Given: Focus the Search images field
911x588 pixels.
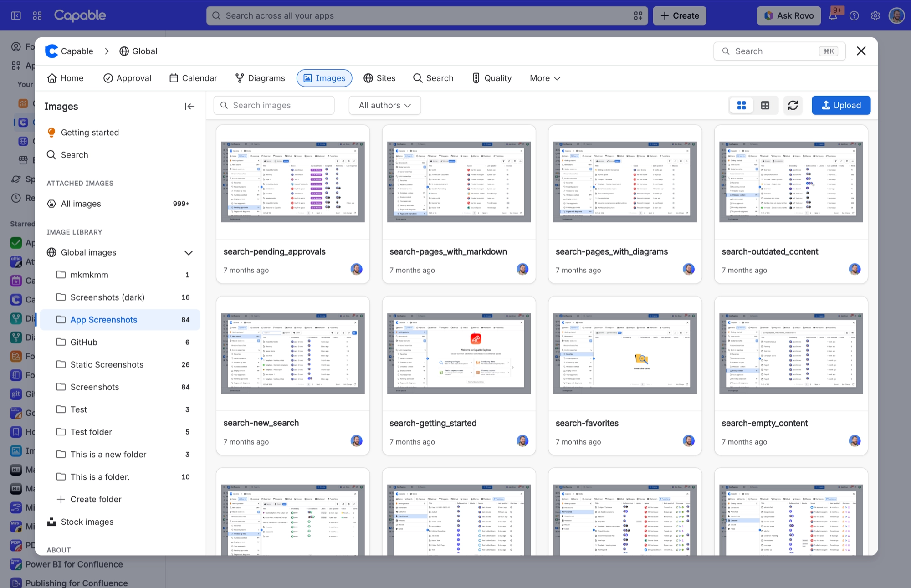Looking at the screenshot, I should pos(274,106).
